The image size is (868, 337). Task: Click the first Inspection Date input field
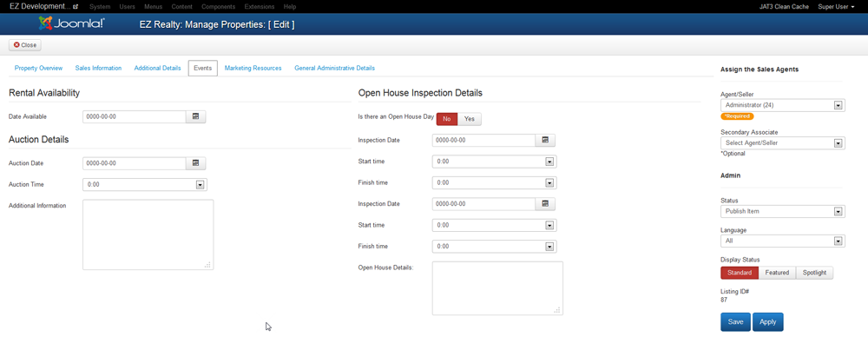483,140
